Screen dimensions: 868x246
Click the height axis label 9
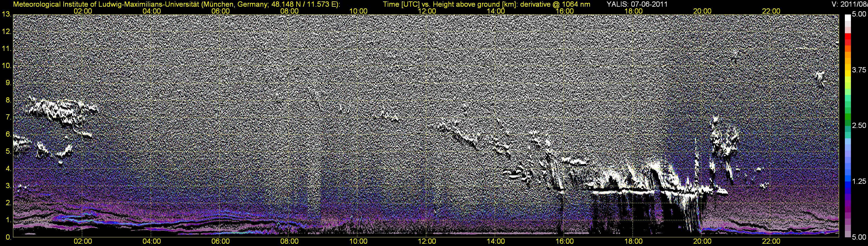[x=8, y=83]
